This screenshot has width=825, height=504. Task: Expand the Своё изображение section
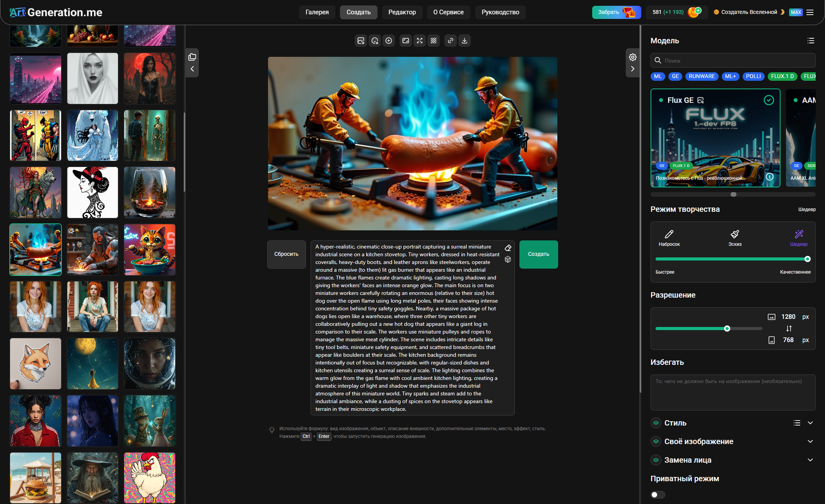tap(810, 442)
